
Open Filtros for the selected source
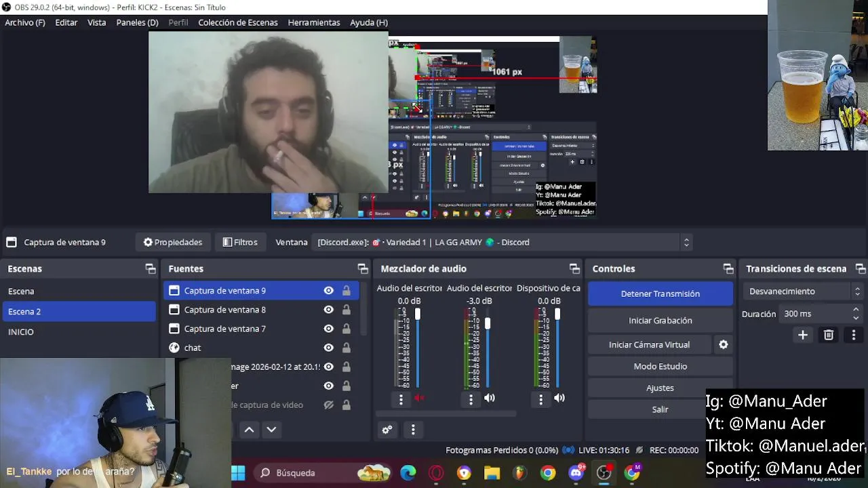[240, 242]
